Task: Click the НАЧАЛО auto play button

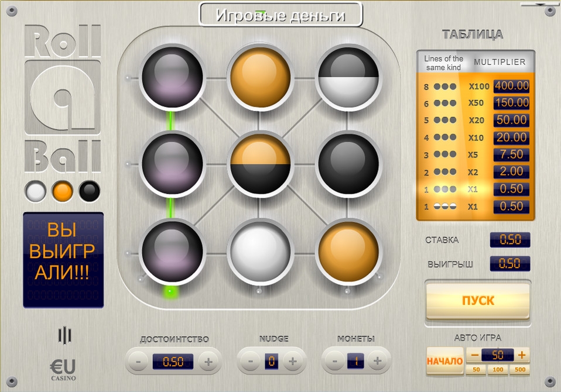Action: coord(444,361)
